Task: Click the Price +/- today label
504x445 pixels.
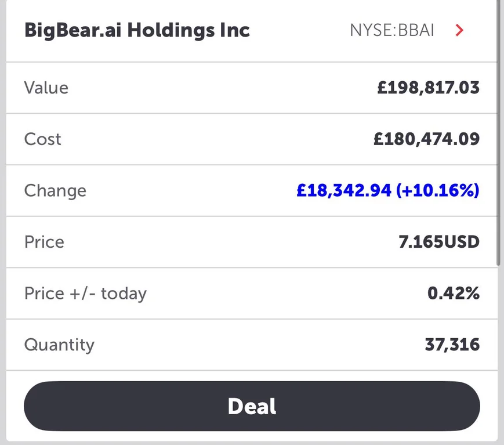Action: (85, 294)
